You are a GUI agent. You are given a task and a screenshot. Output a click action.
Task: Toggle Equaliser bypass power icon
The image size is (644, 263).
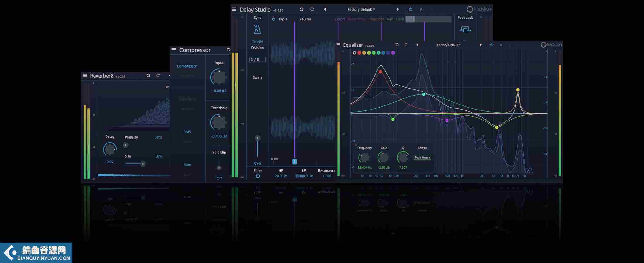click(x=492, y=45)
